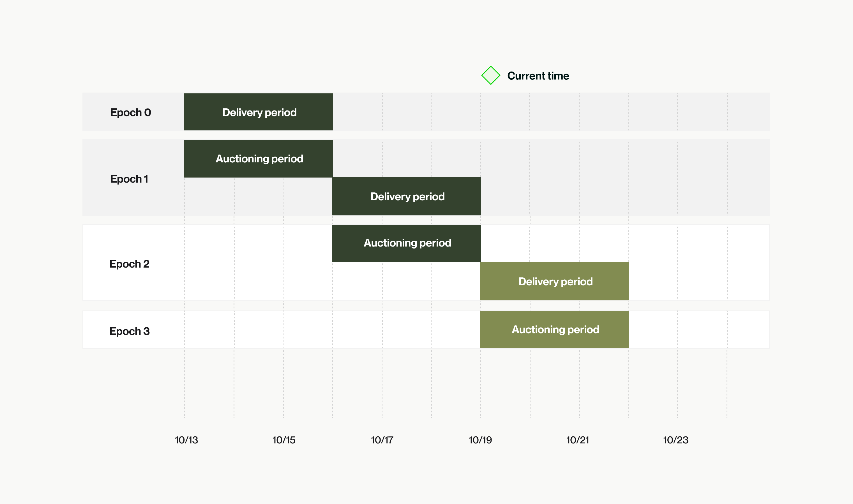Click the 10/13 date axis label
Viewport: 853px width, 504px height.
click(186, 440)
